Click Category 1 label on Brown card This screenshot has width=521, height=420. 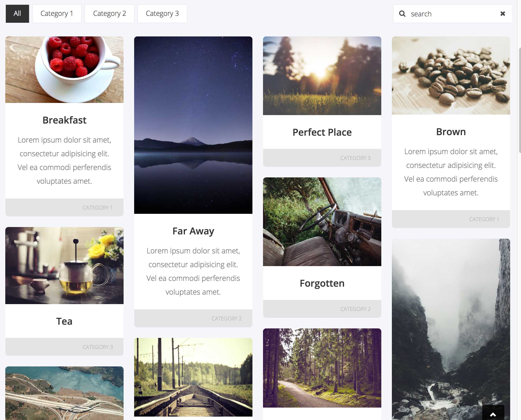[x=484, y=219]
